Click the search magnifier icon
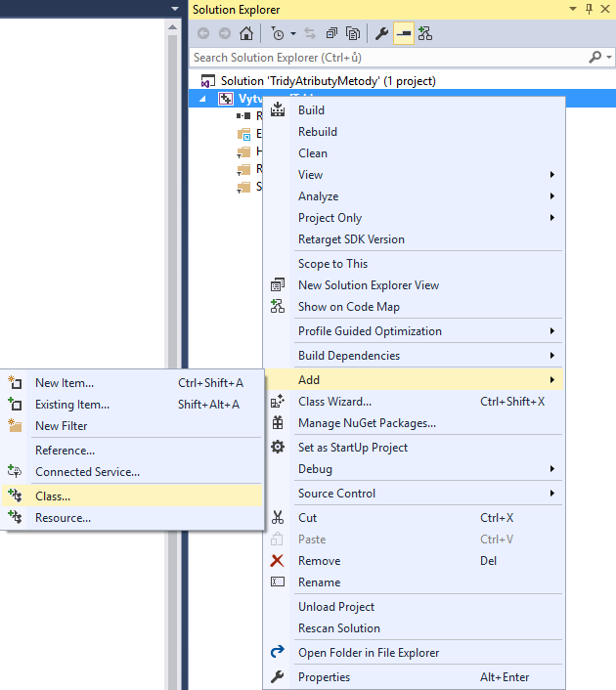Screen dimensions: 616x690 tap(594, 57)
